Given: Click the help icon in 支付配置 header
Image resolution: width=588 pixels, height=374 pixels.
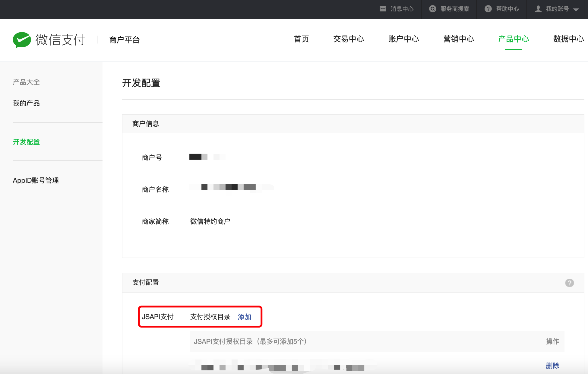Looking at the screenshot, I should click(x=570, y=283).
